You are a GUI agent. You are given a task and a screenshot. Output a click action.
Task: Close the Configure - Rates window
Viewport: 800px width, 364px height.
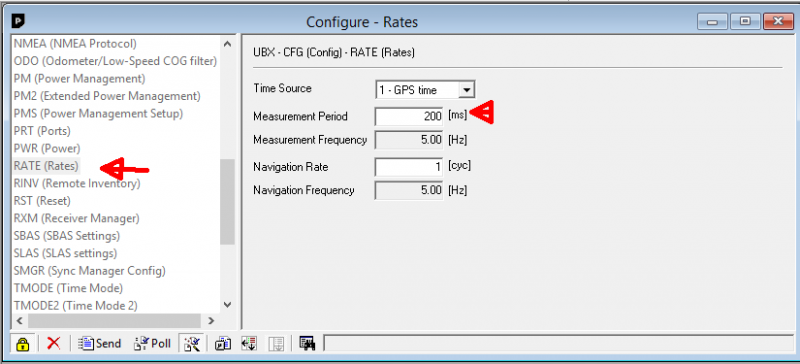click(x=778, y=21)
